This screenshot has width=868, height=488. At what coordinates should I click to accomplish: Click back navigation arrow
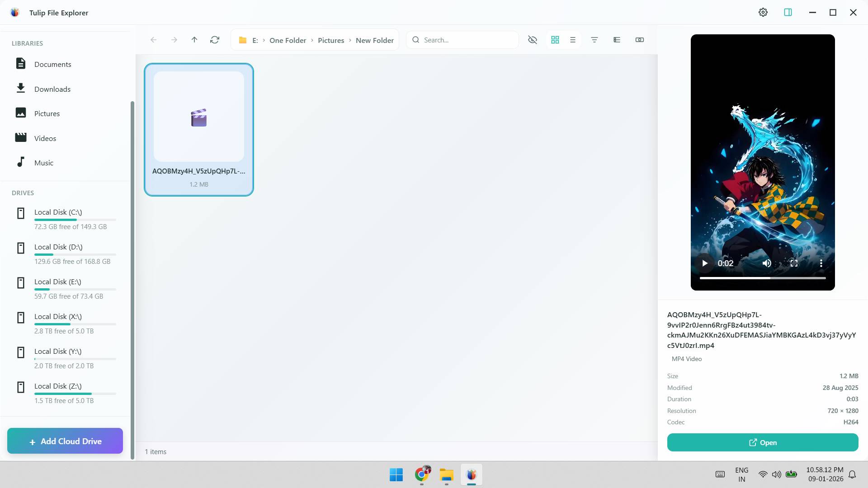[x=154, y=40]
